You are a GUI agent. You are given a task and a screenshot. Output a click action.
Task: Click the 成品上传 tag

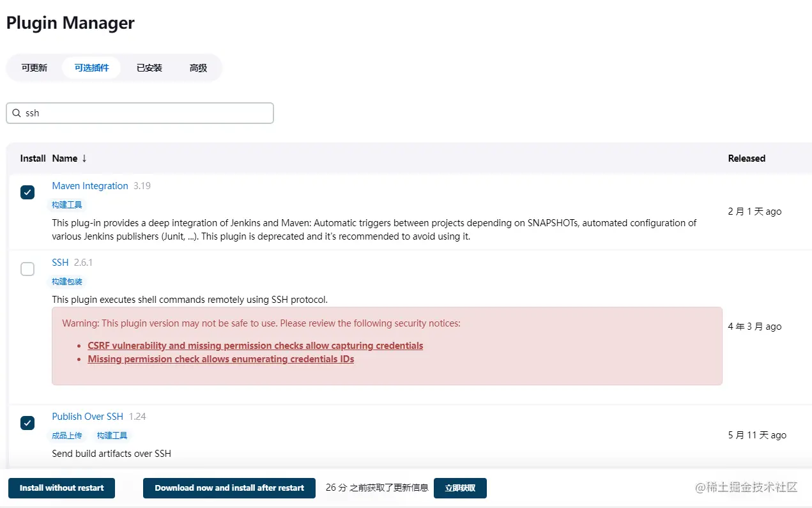(x=67, y=436)
